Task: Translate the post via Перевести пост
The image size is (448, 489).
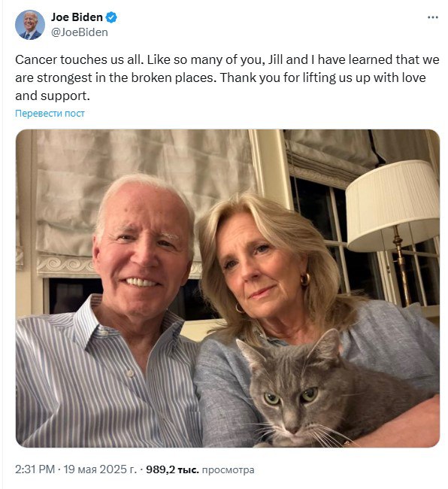Action: click(50, 113)
